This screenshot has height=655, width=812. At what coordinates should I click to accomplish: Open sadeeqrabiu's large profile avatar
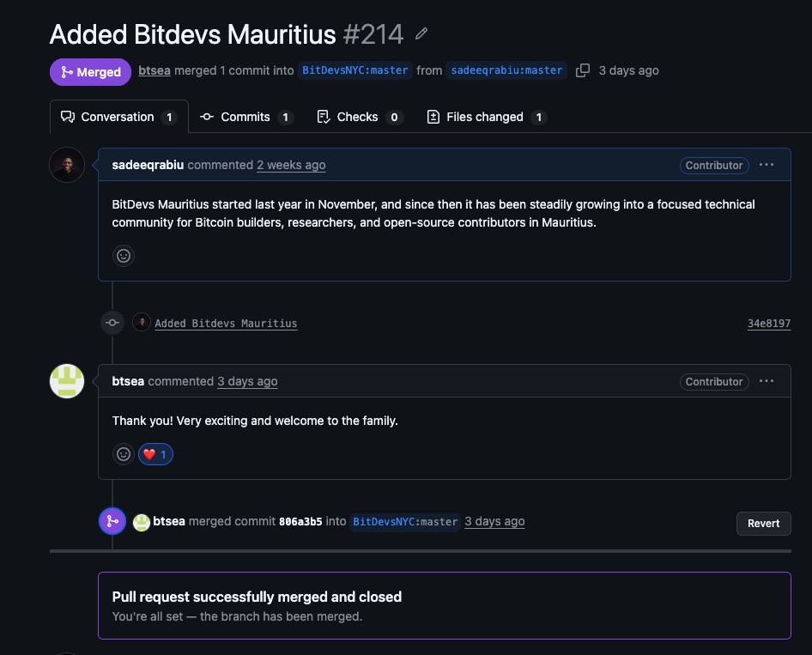pyautogui.click(x=67, y=165)
